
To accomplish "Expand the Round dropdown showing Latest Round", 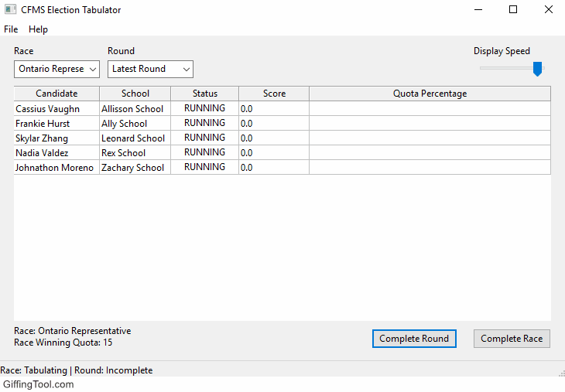I will point(151,69).
